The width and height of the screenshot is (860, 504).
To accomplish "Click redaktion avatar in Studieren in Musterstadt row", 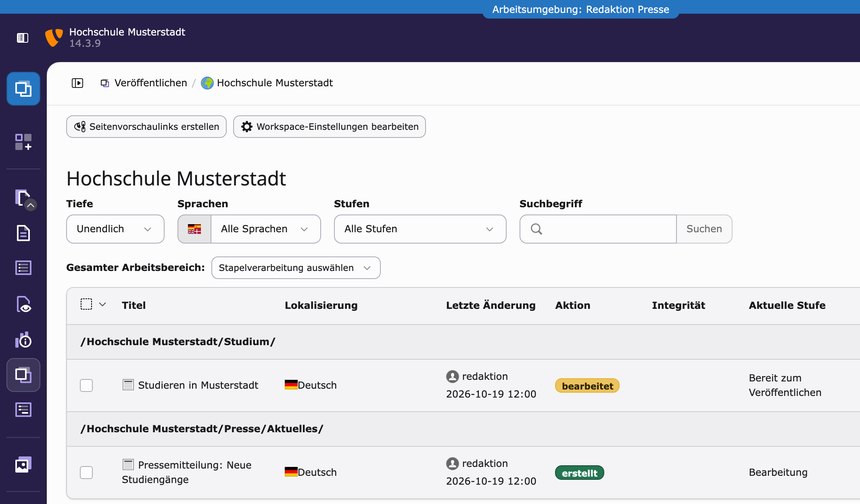I will [452, 377].
